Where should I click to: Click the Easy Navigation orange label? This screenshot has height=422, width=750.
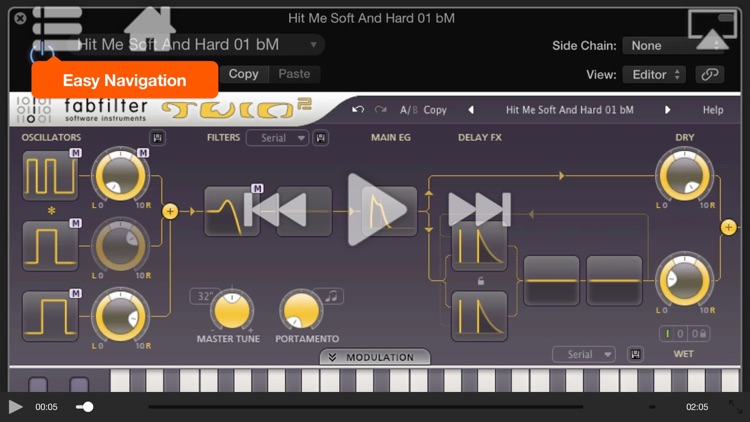pos(124,80)
